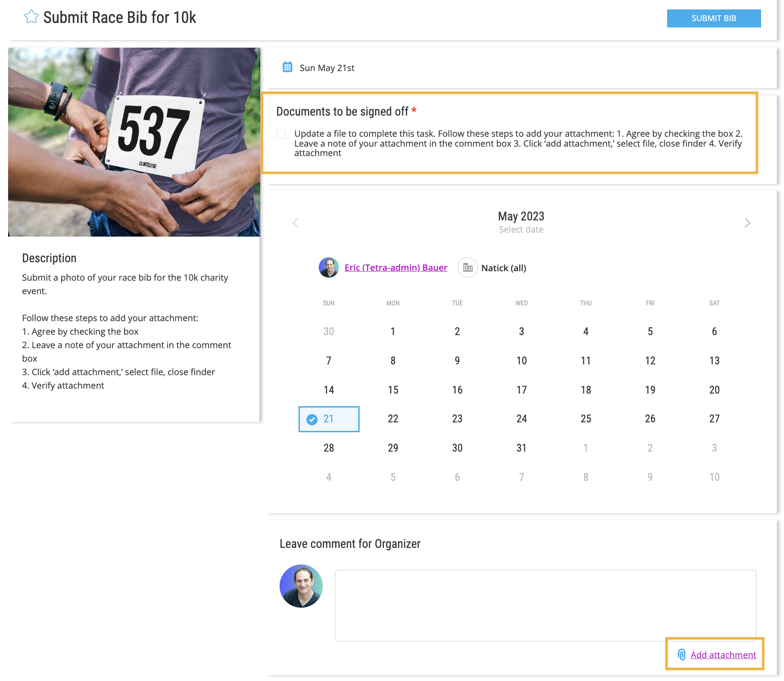Check the documents sign-off agreement box
Image resolution: width=784 pixels, height=681 pixels.
click(281, 134)
